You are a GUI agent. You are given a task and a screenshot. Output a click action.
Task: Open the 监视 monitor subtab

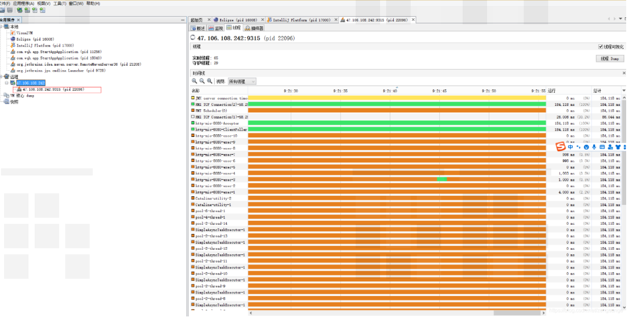coord(216,28)
